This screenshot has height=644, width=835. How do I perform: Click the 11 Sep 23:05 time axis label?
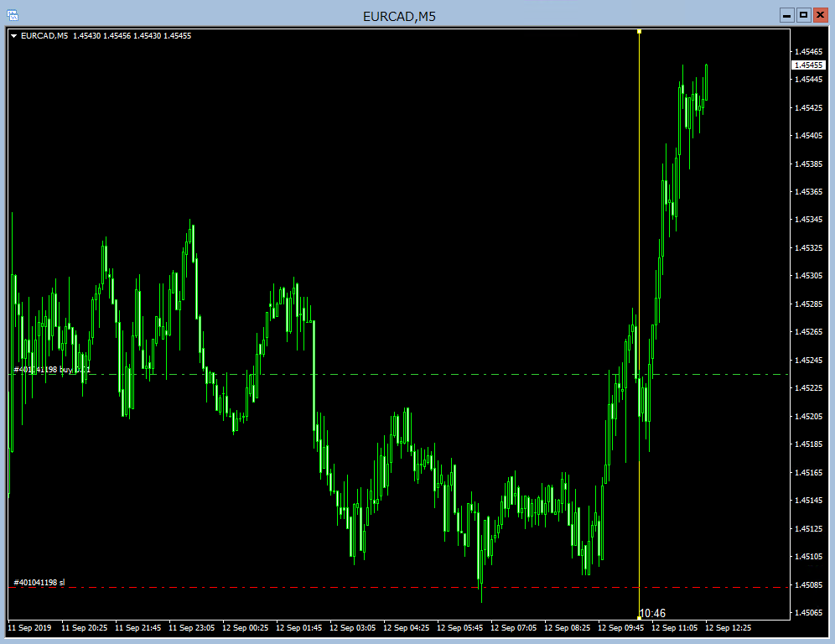click(x=192, y=627)
